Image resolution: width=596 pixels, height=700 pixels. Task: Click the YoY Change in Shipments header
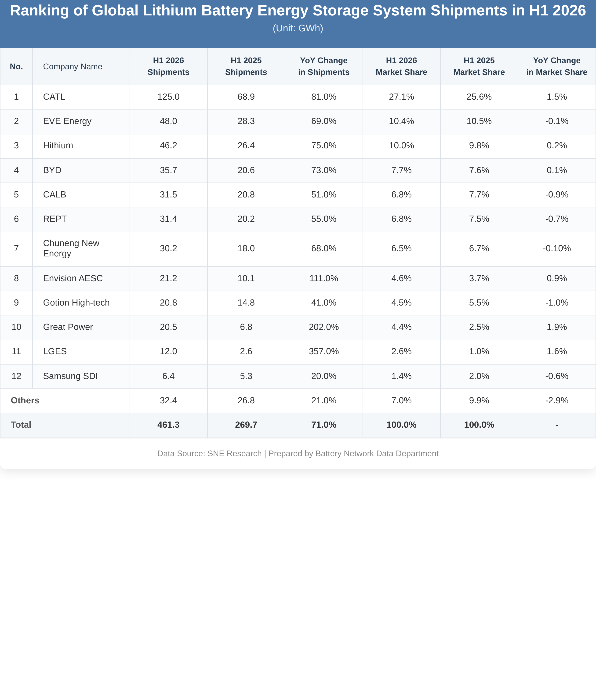coord(323,66)
